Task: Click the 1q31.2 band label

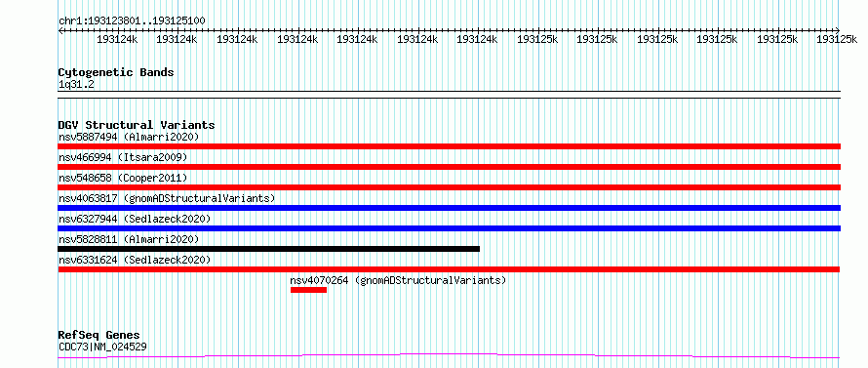Action: tap(76, 84)
